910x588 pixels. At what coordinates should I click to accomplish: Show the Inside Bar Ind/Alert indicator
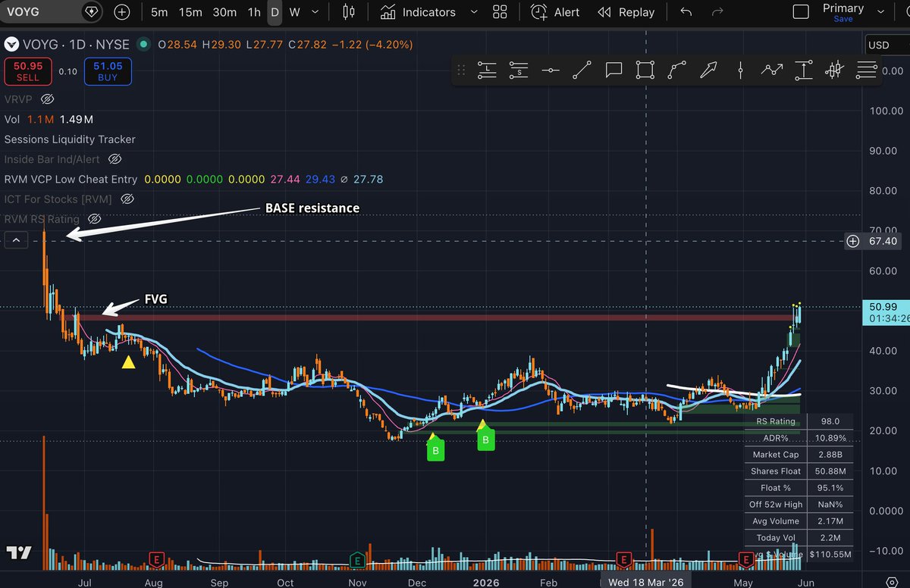pyautogui.click(x=115, y=159)
